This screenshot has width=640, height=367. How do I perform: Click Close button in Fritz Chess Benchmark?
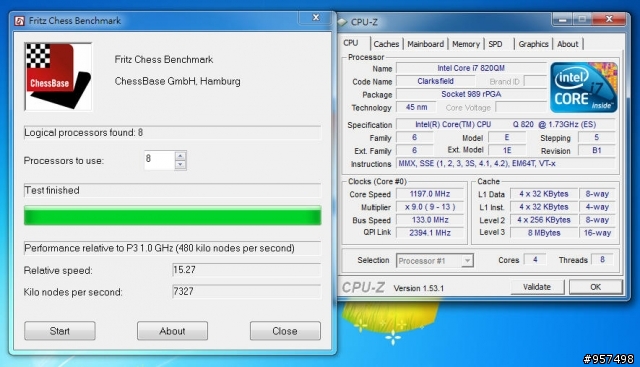tap(285, 331)
